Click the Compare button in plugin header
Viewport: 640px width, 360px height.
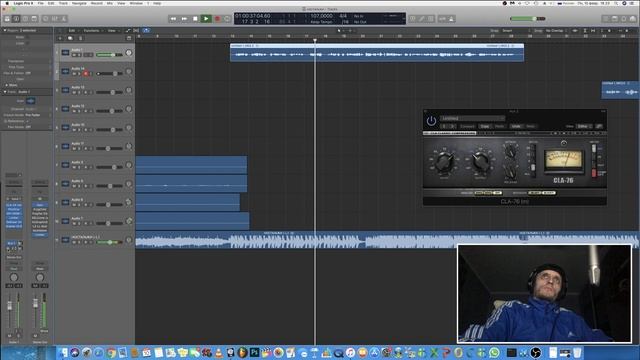pos(467,127)
